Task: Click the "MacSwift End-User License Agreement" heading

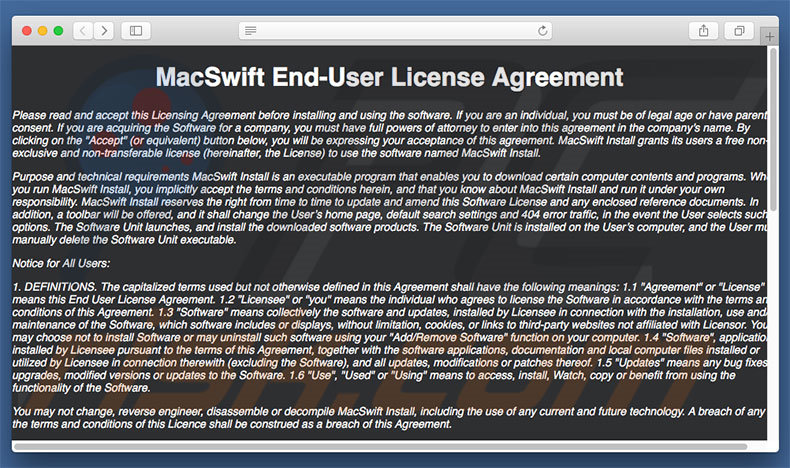Action: point(389,78)
